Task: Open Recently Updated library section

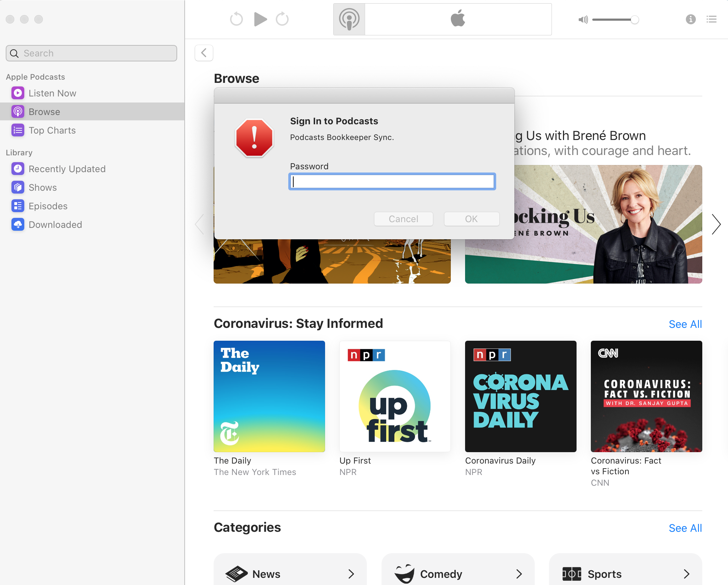Action: pyautogui.click(x=67, y=169)
